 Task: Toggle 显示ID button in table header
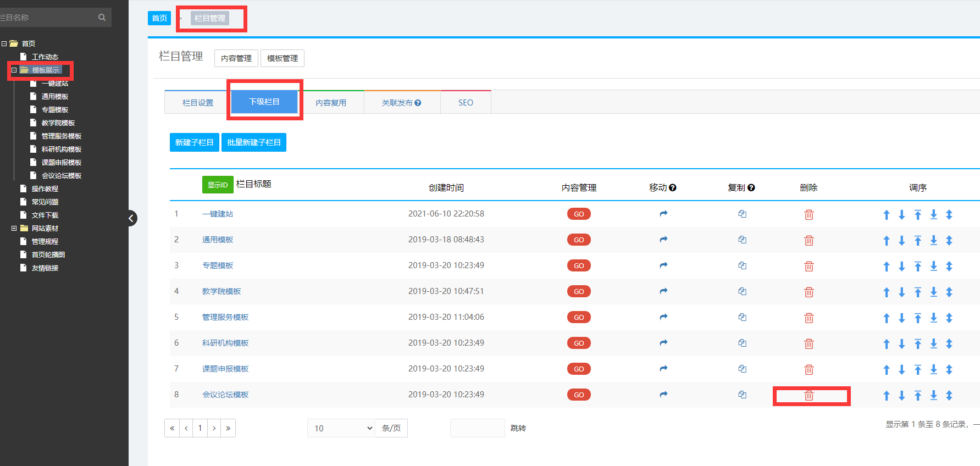pos(218,185)
